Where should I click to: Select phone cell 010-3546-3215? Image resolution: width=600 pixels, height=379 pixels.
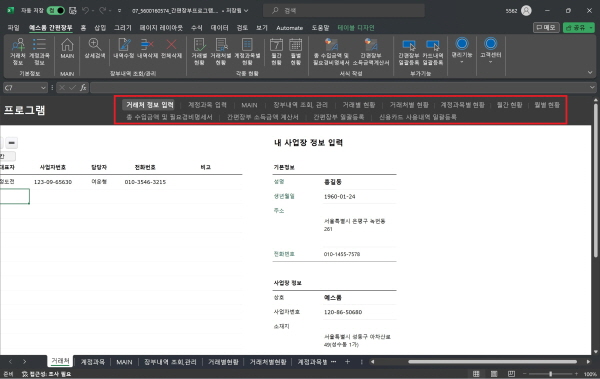pyautogui.click(x=145, y=182)
